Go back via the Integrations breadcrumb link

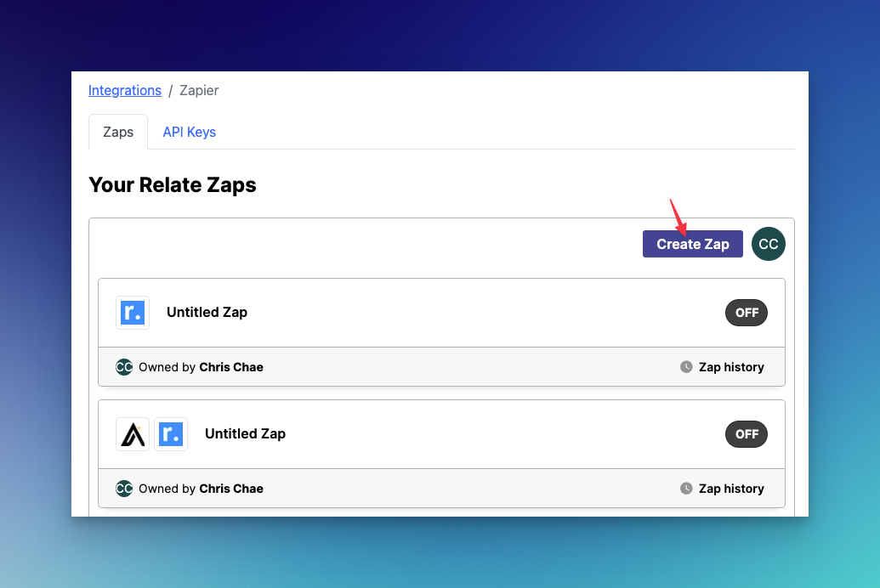click(125, 90)
